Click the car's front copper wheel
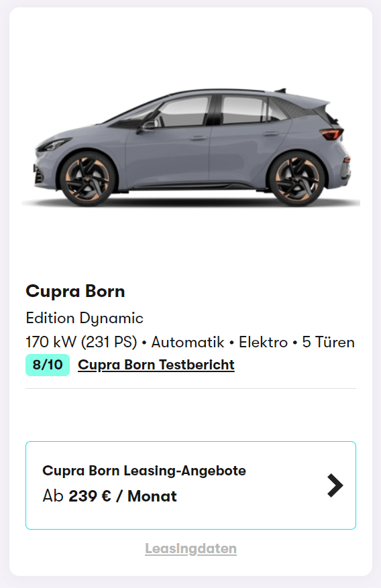The height and width of the screenshot is (588, 381). [x=87, y=179]
